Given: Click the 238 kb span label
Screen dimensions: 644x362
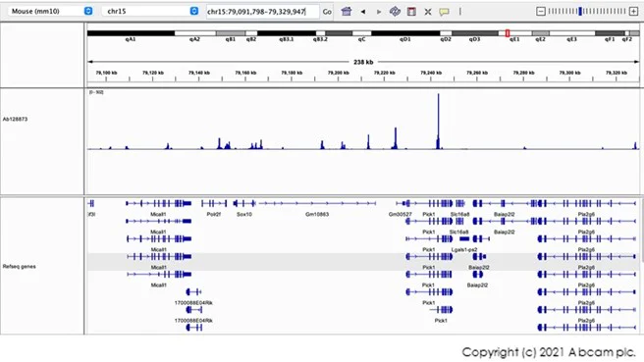Looking at the screenshot, I should (363, 62).
